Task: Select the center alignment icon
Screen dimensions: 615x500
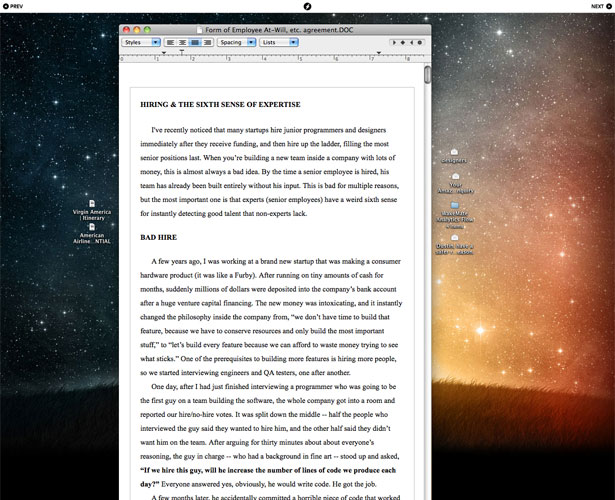Action: pyautogui.click(x=182, y=42)
